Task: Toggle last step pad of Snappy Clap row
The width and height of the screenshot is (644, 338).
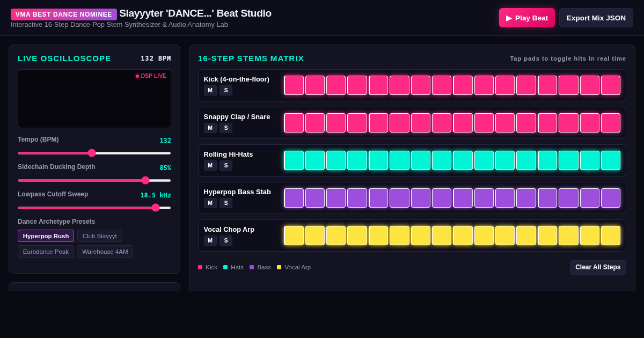Action: (x=611, y=123)
